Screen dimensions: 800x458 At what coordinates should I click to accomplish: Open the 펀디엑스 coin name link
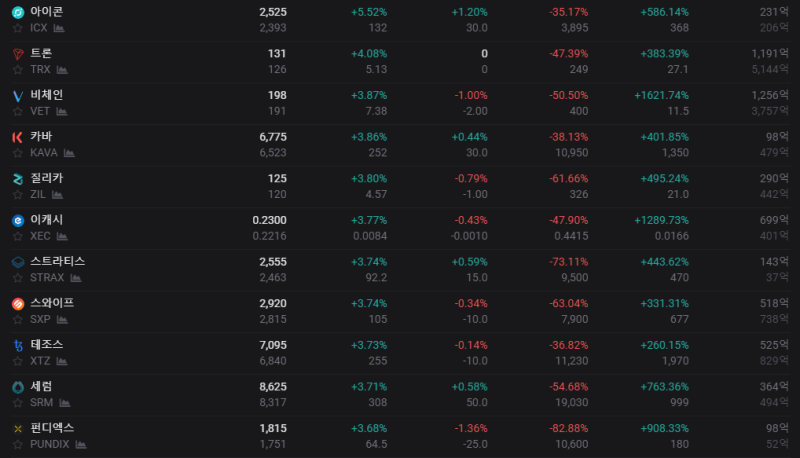pyautogui.click(x=52, y=428)
